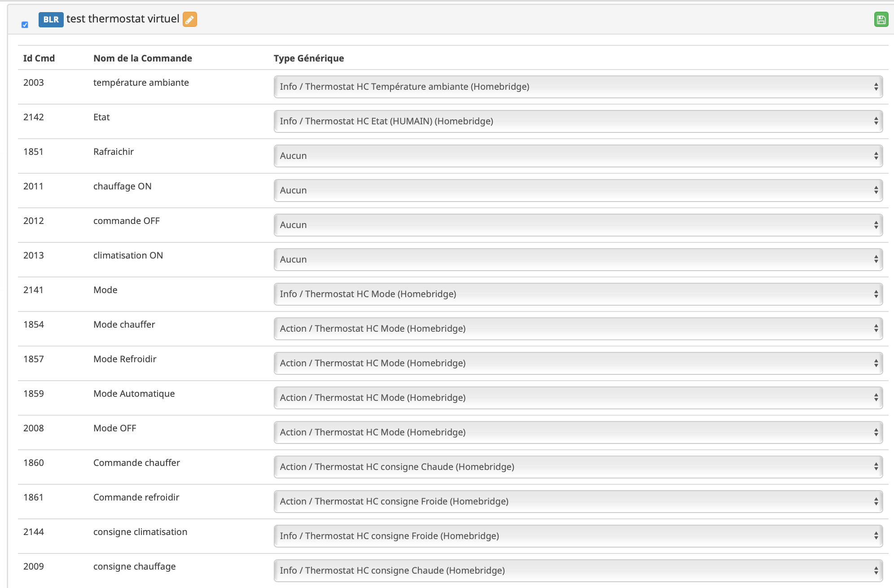Select command name 'Mode chauffer'
The width and height of the screenshot is (894, 588).
[124, 325]
